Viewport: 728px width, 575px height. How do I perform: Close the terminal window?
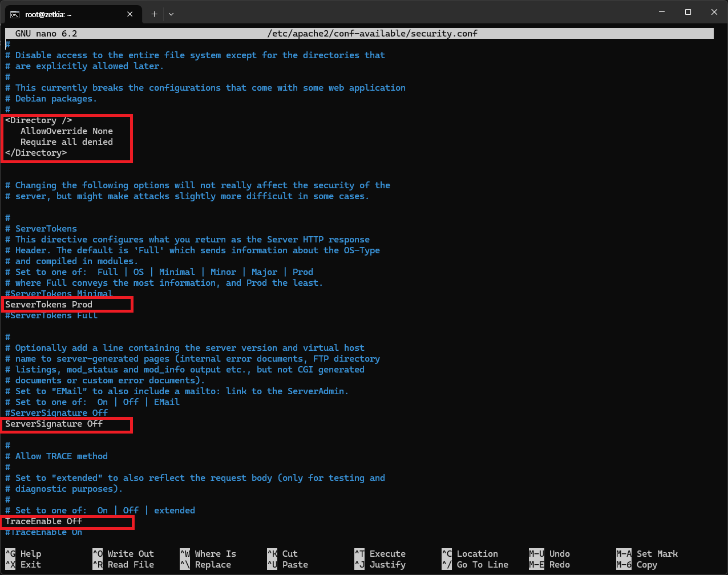click(x=714, y=13)
